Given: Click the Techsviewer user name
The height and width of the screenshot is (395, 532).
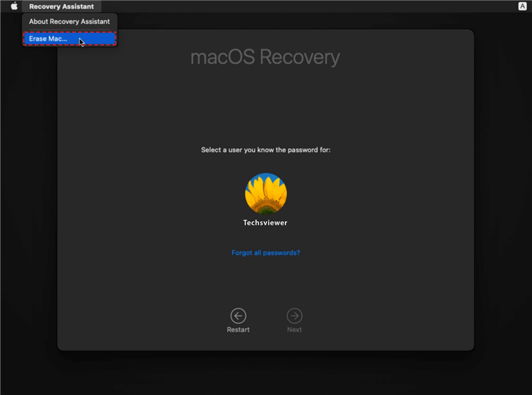Looking at the screenshot, I should coord(266,223).
